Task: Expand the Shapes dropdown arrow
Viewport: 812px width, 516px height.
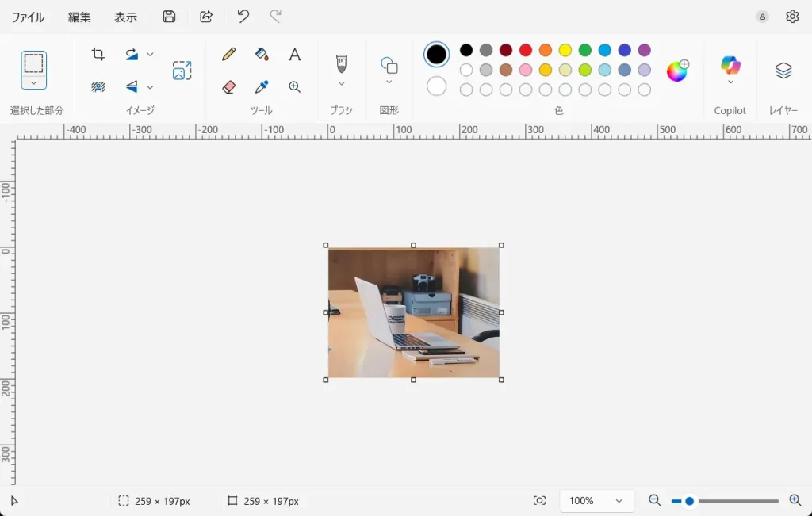Action: click(x=389, y=82)
